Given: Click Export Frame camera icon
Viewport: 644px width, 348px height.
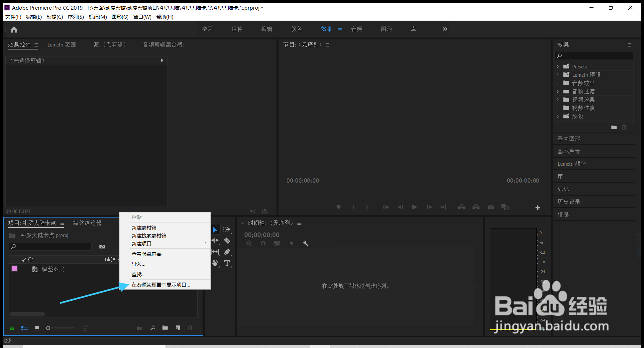Looking at the screenshot, I should [x=491, y=207].
